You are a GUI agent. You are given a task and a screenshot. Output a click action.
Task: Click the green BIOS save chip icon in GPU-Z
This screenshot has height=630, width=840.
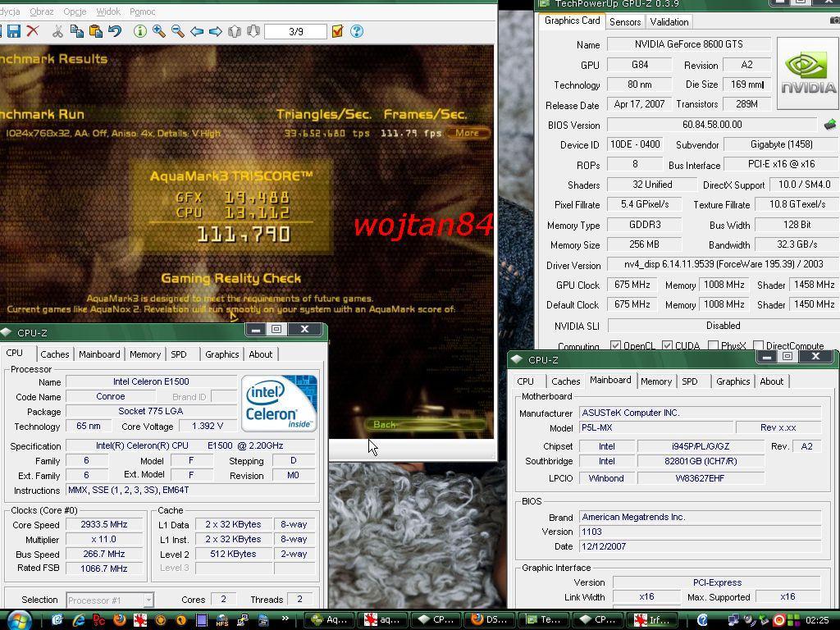click(x=830, y=125)
